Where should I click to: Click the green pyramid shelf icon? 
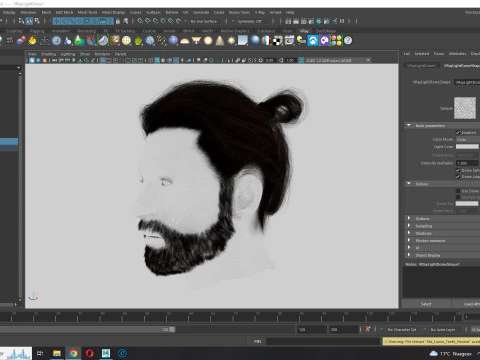point(79,41)
